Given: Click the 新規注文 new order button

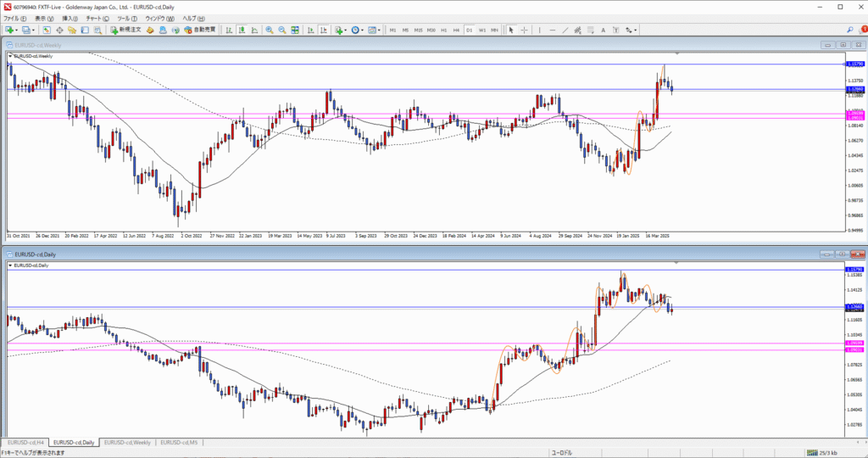Looking at the screenshot, I should click(x=125, y=30).
